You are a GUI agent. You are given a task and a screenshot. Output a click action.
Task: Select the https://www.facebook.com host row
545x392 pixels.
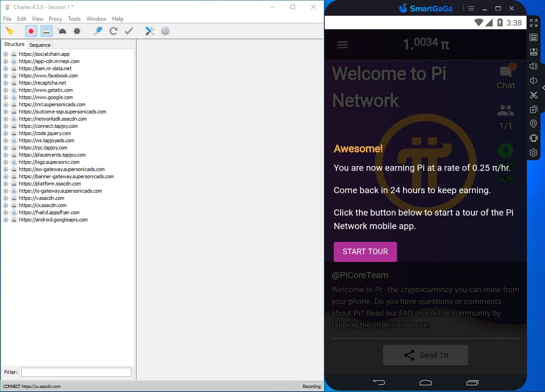[x=48, y=76]
